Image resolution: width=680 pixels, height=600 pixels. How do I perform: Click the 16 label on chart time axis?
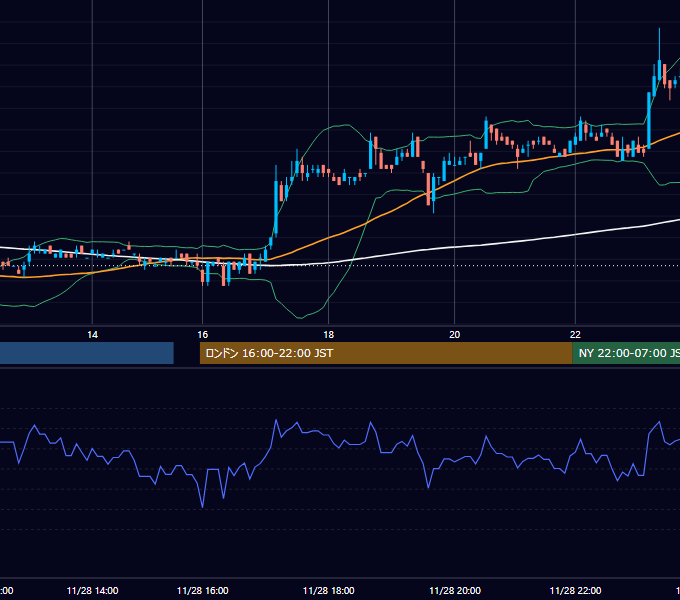pos(203,335)
